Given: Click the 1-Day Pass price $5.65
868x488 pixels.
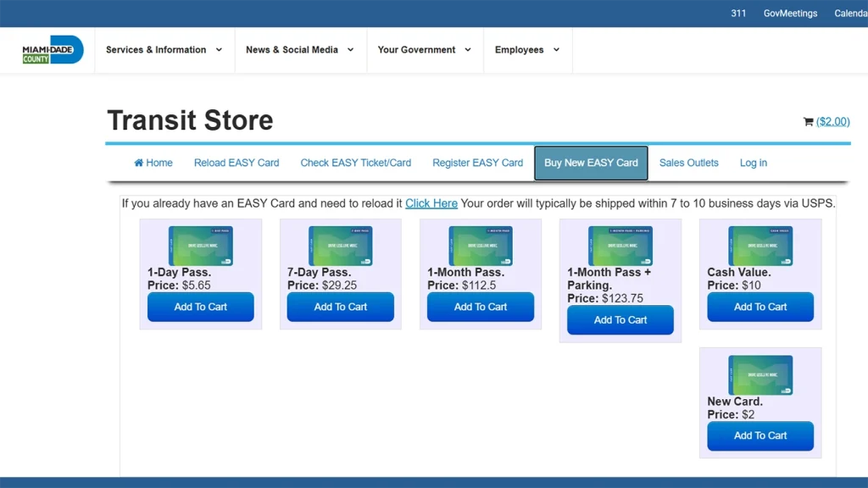Looking at the screenshot, I should [196, 286].
